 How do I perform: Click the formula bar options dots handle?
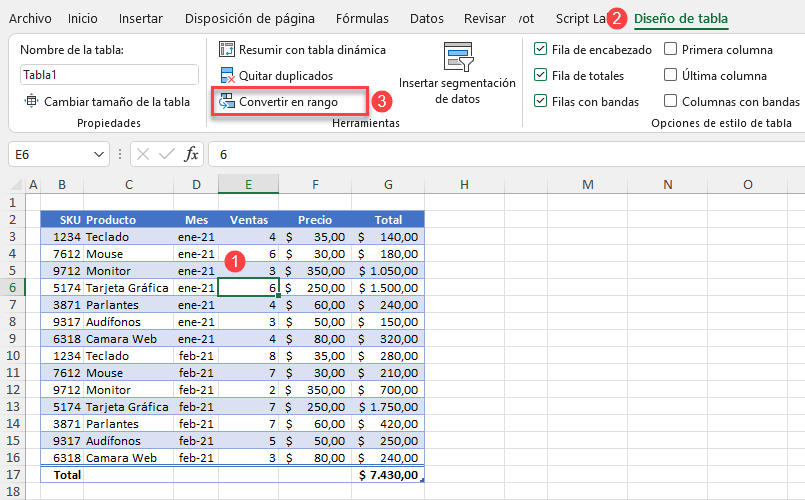[x=120, y=154]
